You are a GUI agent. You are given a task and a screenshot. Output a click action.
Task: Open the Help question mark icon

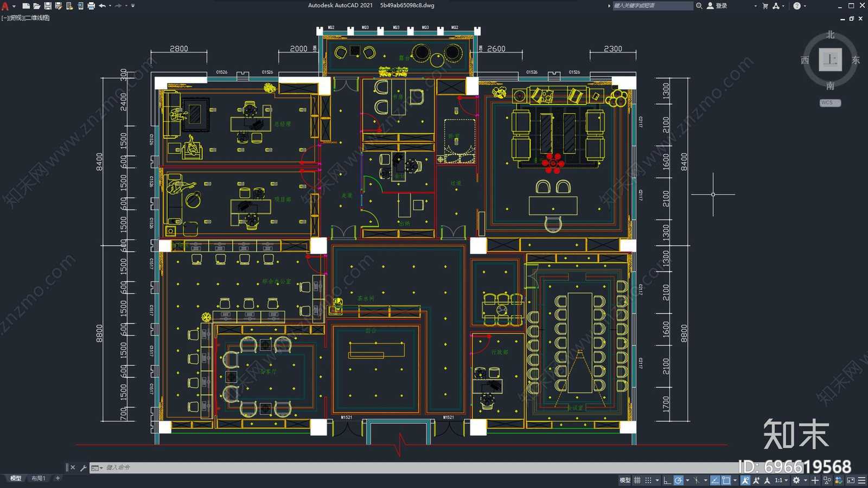(x=796, y=6)
